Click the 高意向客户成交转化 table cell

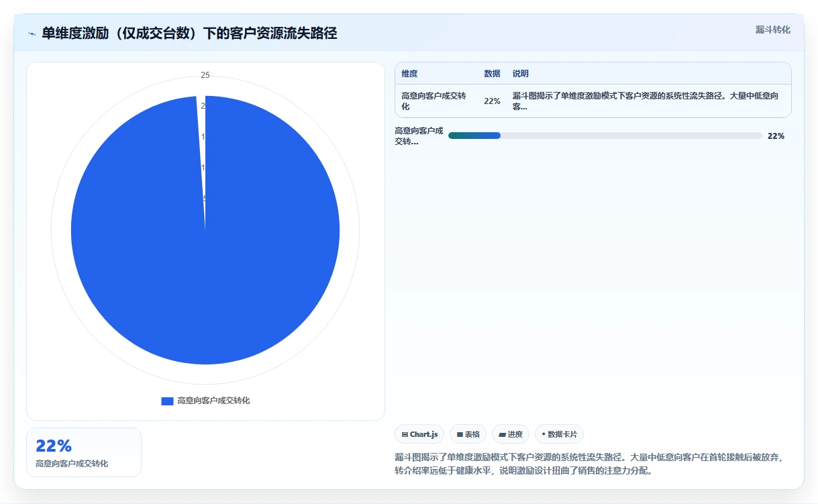coord(436,101)
